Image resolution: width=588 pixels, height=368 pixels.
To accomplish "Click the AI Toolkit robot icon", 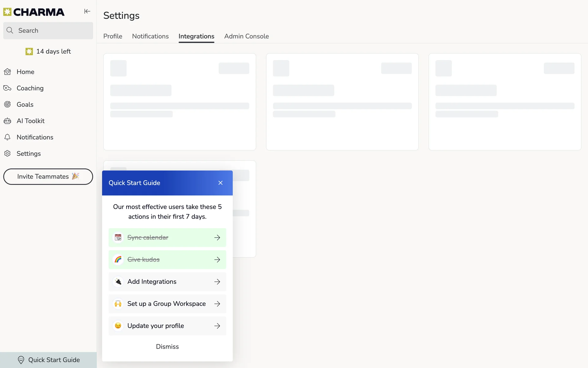I will point(8,121).
